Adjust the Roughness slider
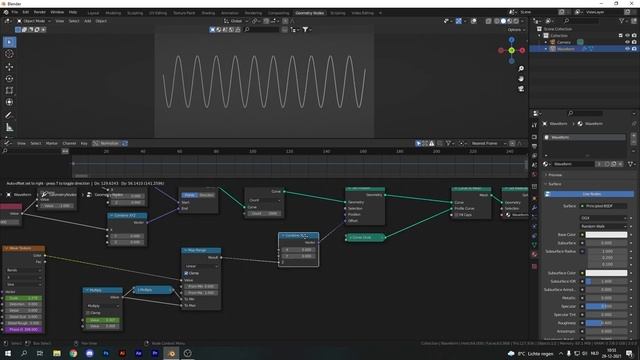 [606, 323]
